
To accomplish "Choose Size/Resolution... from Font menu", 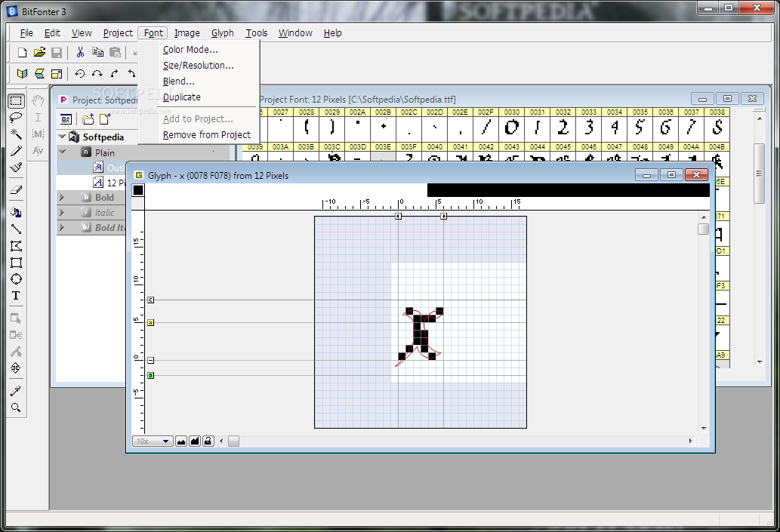I will coord(199,66).
